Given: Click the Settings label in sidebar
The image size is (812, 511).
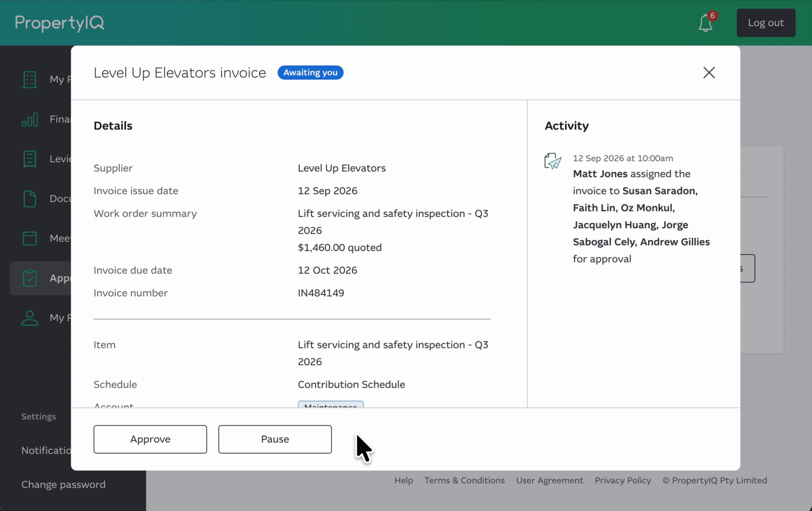Looking at the screenshot, I should (x=38, y=416).
